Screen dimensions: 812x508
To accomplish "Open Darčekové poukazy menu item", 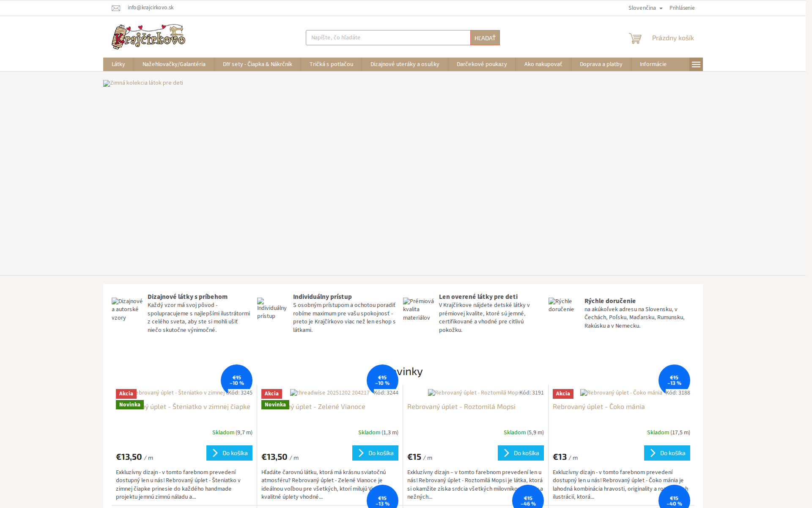I will 482,64.
